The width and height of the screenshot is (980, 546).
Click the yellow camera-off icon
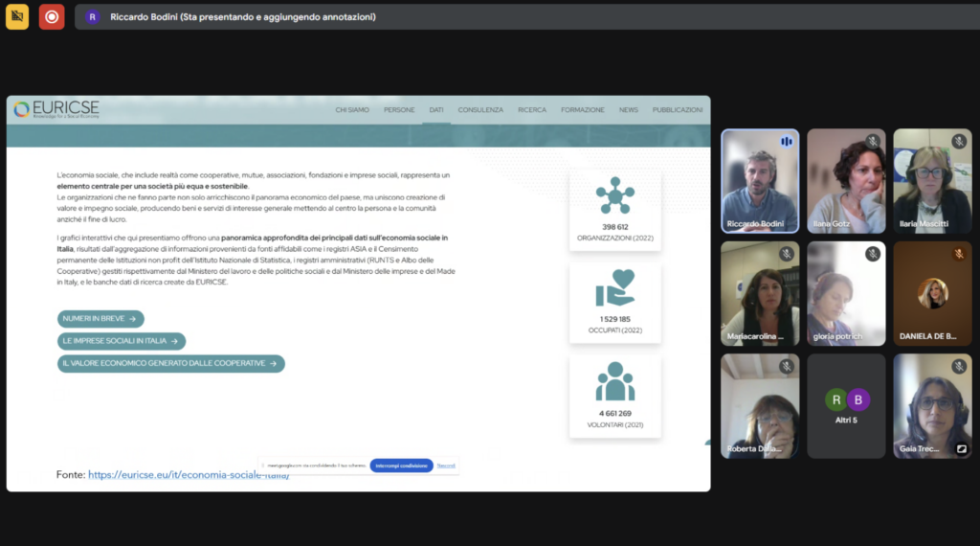[17, 16]
